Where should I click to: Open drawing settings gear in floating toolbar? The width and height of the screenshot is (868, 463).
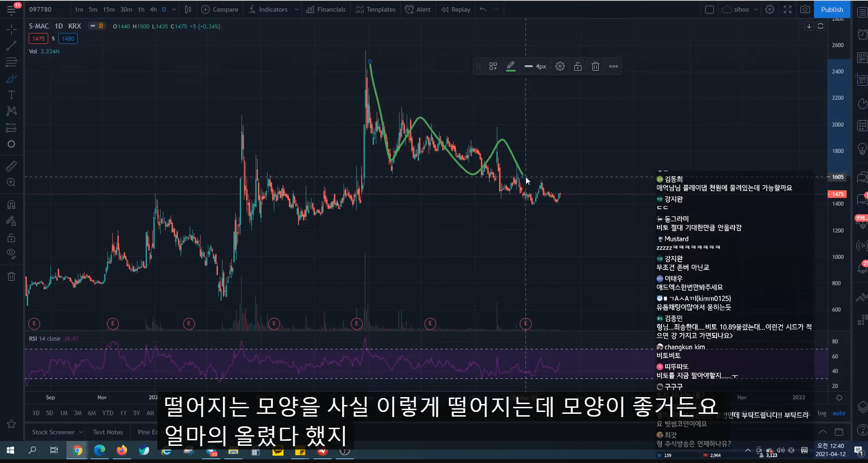pos(560,66)
